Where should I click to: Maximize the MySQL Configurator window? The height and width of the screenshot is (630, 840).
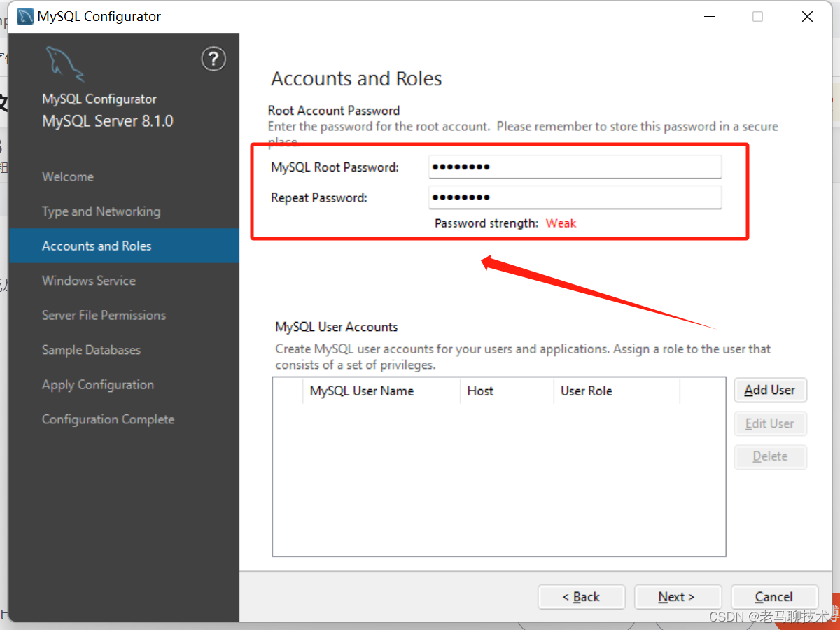[x=757, y=17]
